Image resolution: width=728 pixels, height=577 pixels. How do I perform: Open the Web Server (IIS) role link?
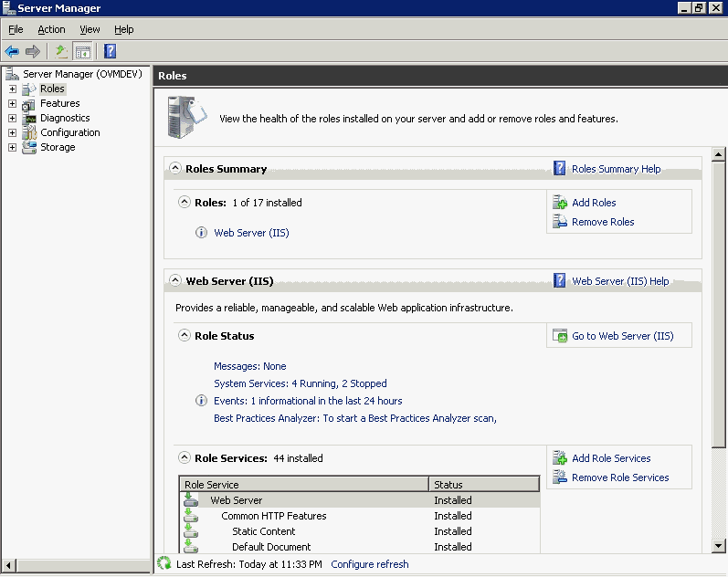pos(251,233)
